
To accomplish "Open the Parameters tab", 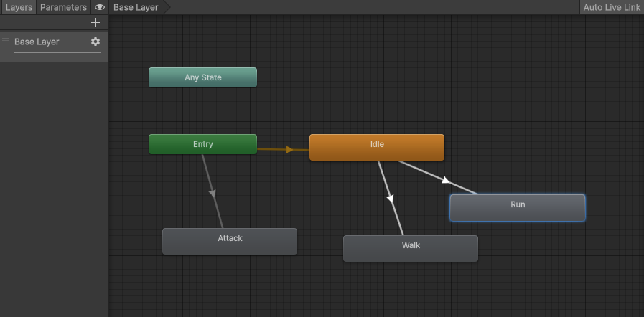I will tap(63, 7).
